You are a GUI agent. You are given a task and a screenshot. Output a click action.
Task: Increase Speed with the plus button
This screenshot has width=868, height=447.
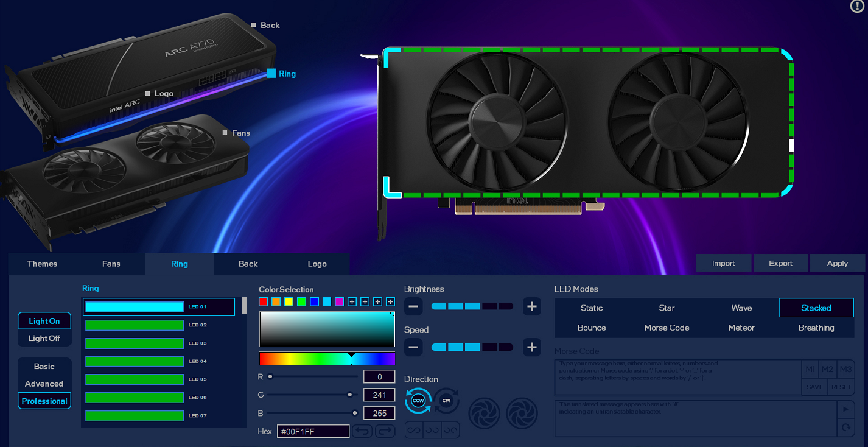point(532,347)
